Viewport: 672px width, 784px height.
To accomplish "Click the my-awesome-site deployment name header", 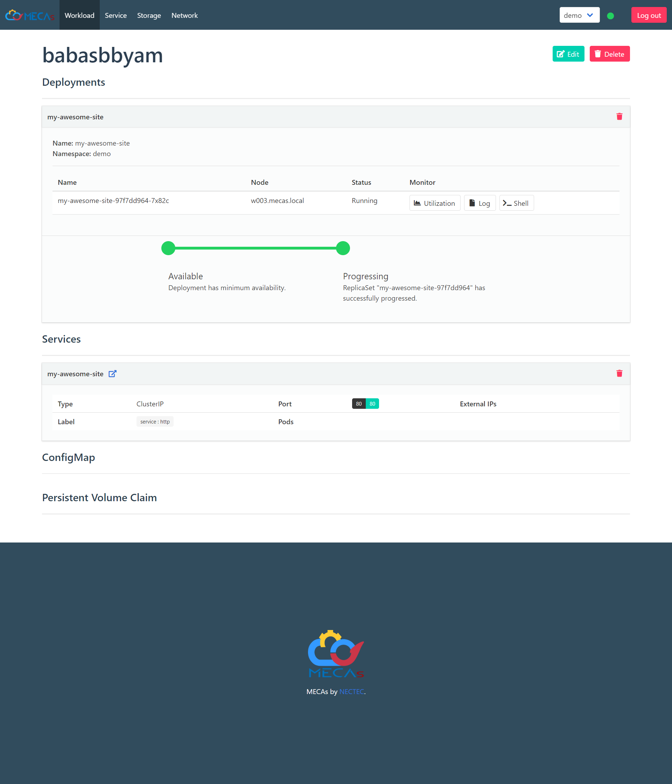I will [x=75, y=116].
